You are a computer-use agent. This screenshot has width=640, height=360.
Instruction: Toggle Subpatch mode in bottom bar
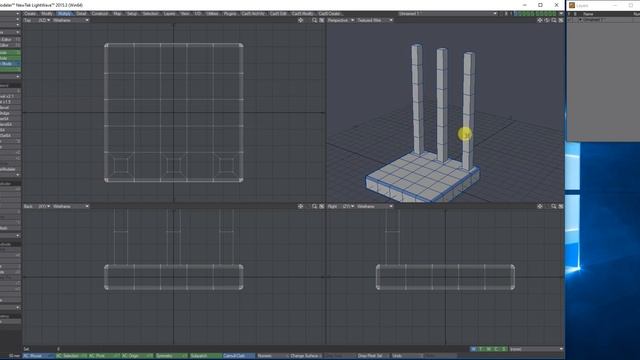(205, 356)
